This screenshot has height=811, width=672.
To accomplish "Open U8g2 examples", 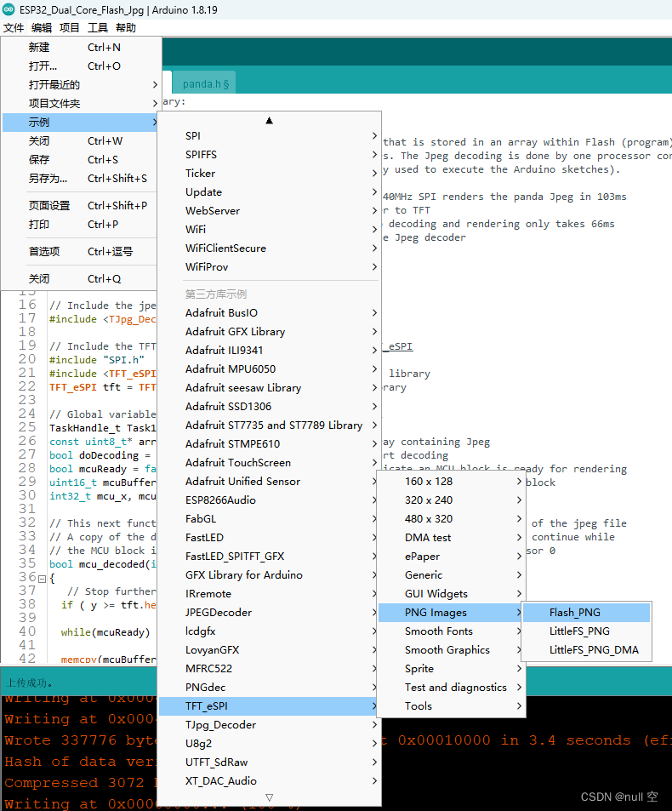I will (270, 743).
